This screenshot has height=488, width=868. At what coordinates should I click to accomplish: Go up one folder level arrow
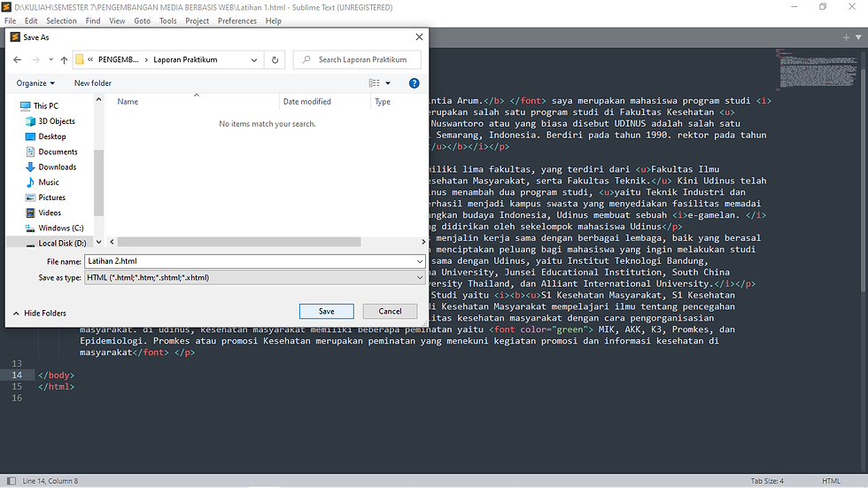tap(64, 59)
